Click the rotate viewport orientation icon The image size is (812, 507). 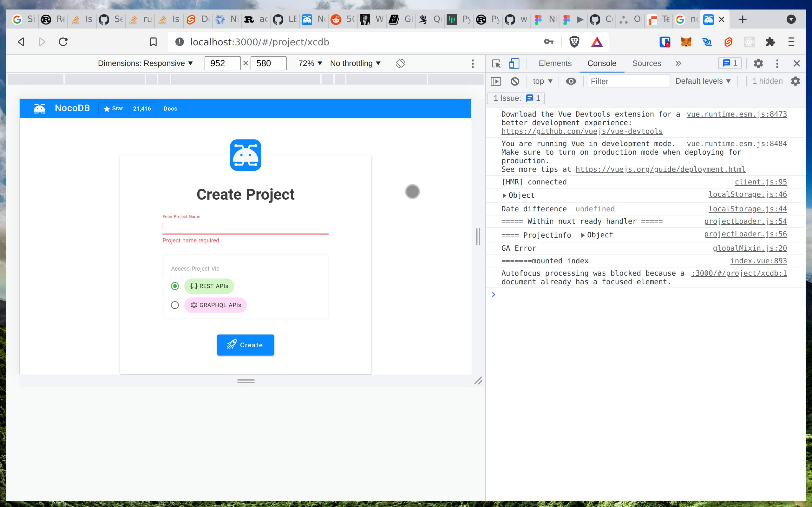click(400, 63)
